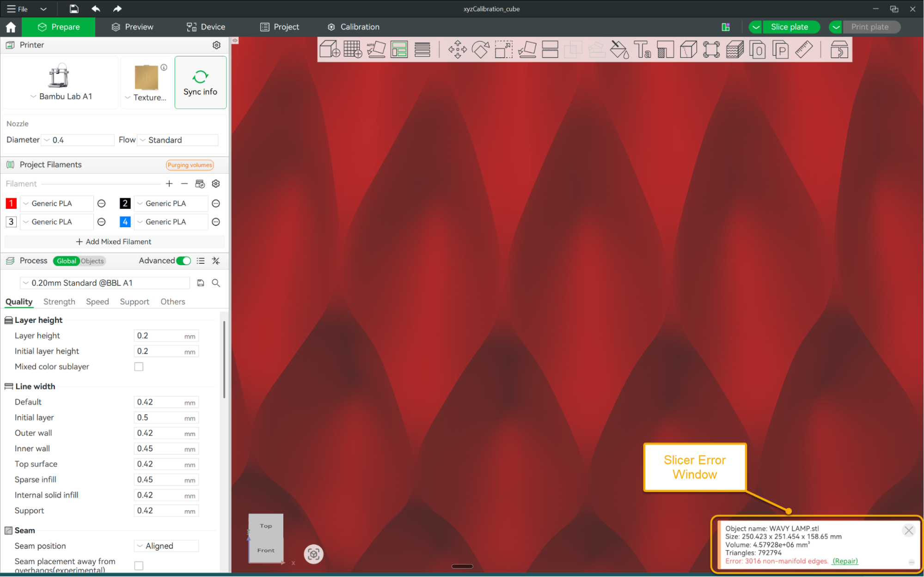Open the nozzle Diameter dropdown
Viewport: 924px width, 577px height.
coord(78,140)
